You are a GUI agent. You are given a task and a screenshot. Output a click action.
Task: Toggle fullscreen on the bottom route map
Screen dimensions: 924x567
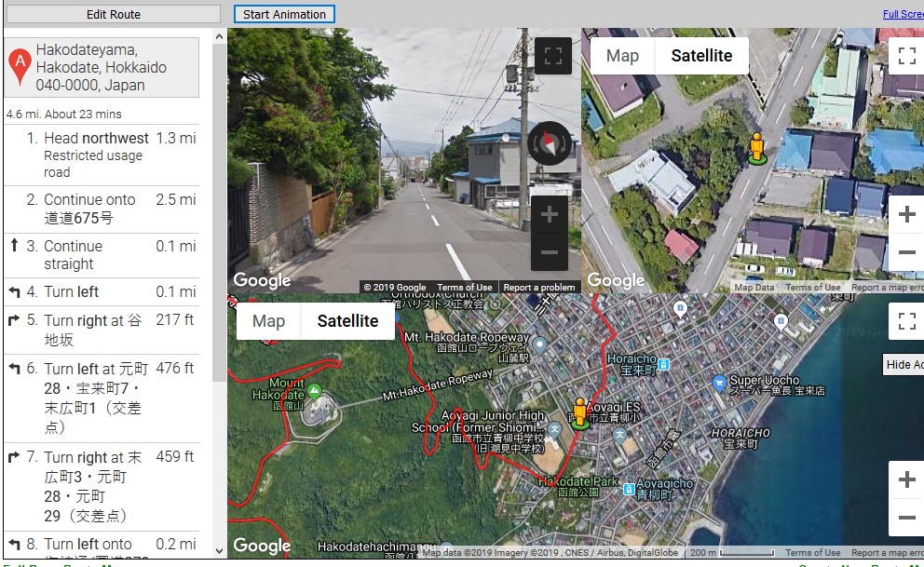click(x=907, y=321)
